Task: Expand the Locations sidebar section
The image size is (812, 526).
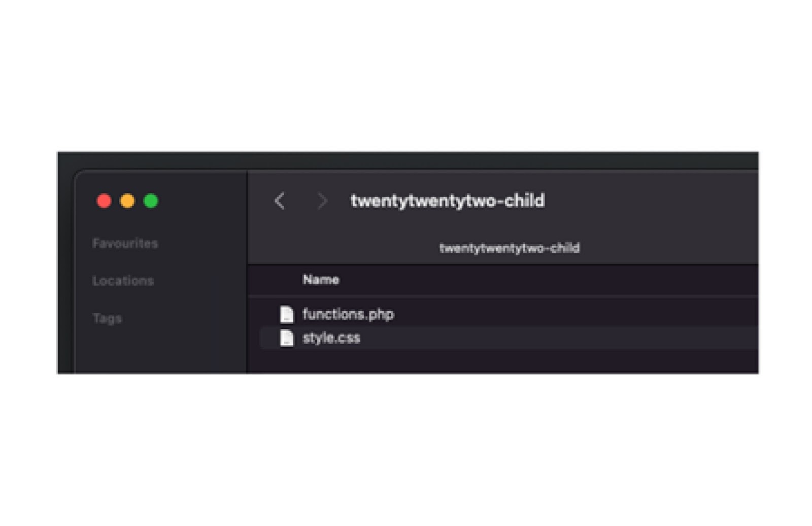Action: [123, 281]
